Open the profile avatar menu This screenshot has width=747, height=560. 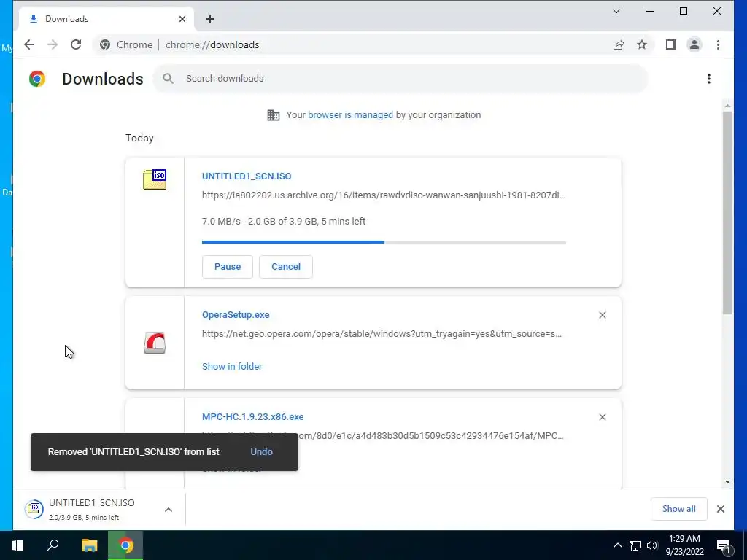694,44
